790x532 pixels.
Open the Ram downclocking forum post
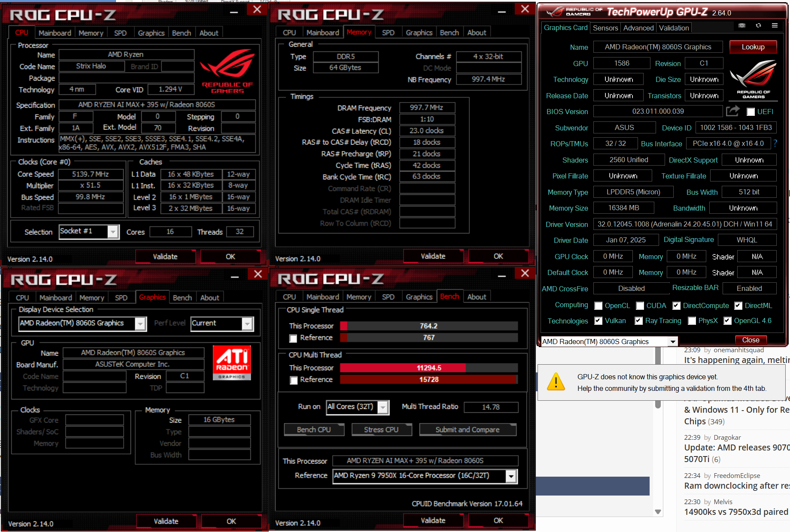(737, 486)
